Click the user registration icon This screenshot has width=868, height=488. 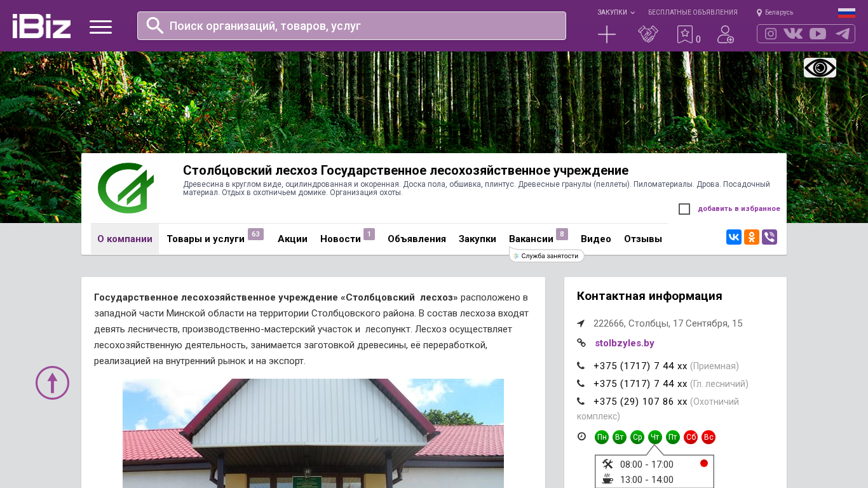(x=725, y=34)
